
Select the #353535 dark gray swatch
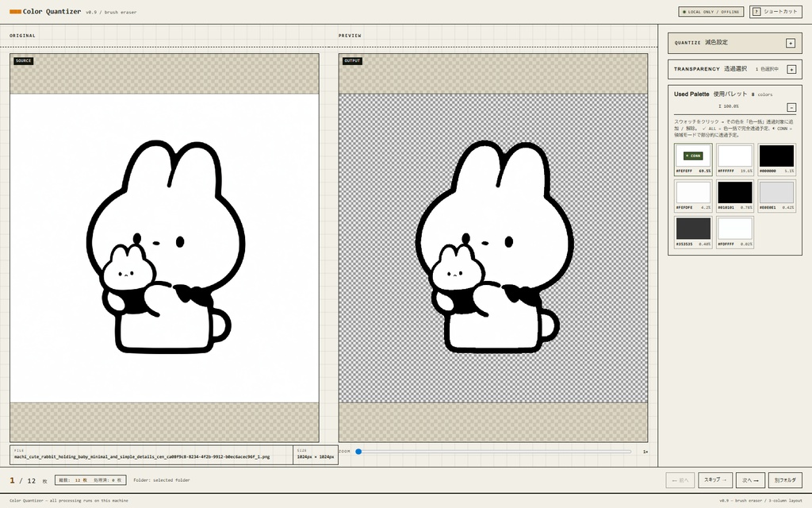[693, 229]
